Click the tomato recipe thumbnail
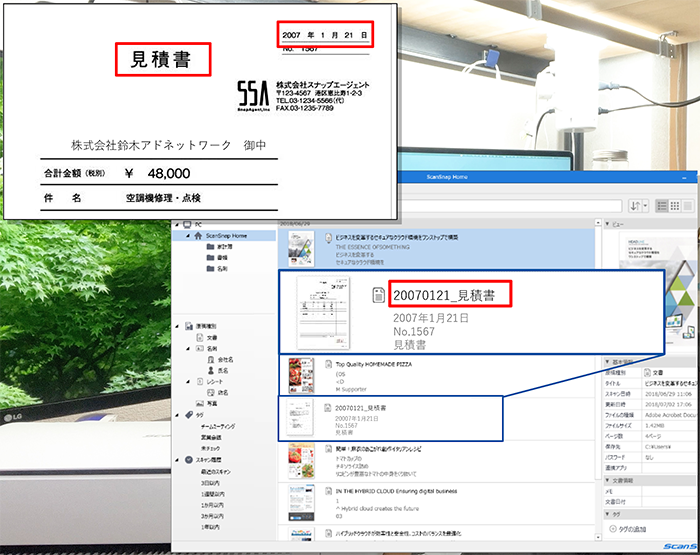The image size is (700, 555). pyautogui.click(x=301, y=461)
